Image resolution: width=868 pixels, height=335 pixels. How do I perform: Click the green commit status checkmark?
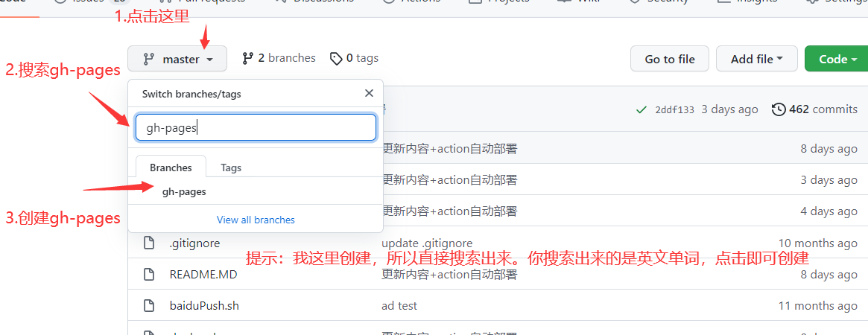tap(641, 109)
